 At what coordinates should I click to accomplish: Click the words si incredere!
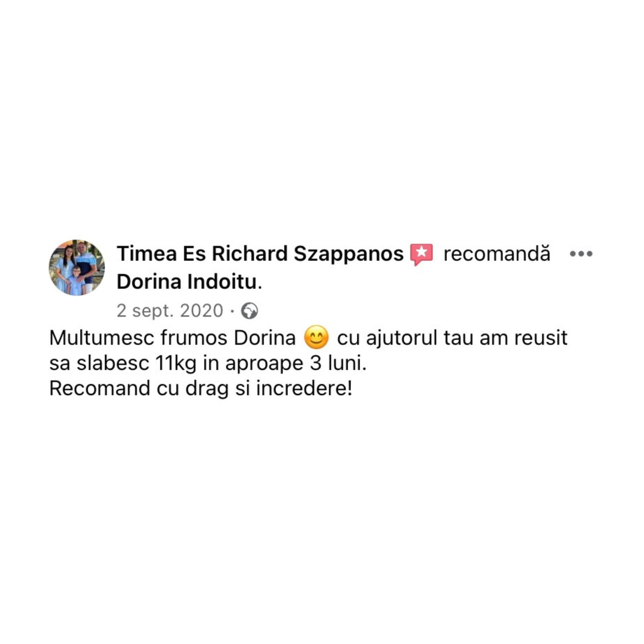click(294, 388)
